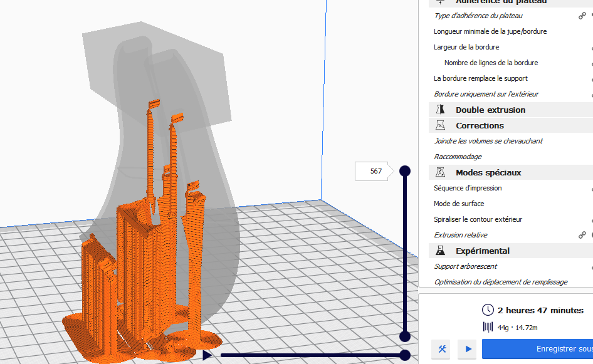Click link icon beside Extrusion relative
The image size is (593, 364).
pos(582,235)
